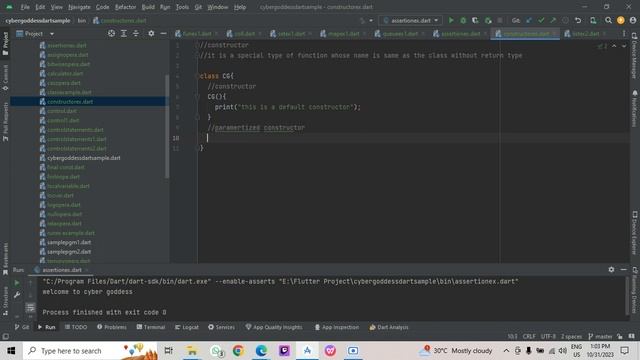
Task: Switch to the assertionex.dart editor tab
Action: pyautogui.click(x=460, y=34)
